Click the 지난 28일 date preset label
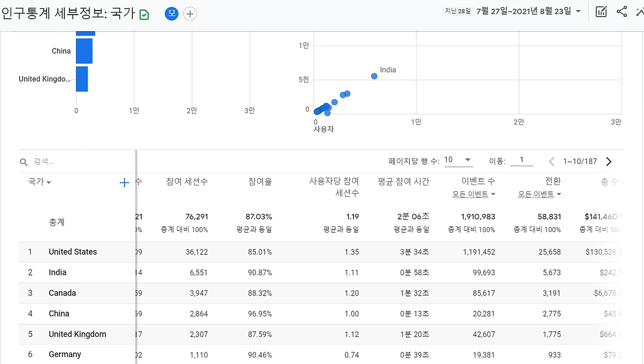The height and width of the screenshot is (364, 644). [457, 11]
